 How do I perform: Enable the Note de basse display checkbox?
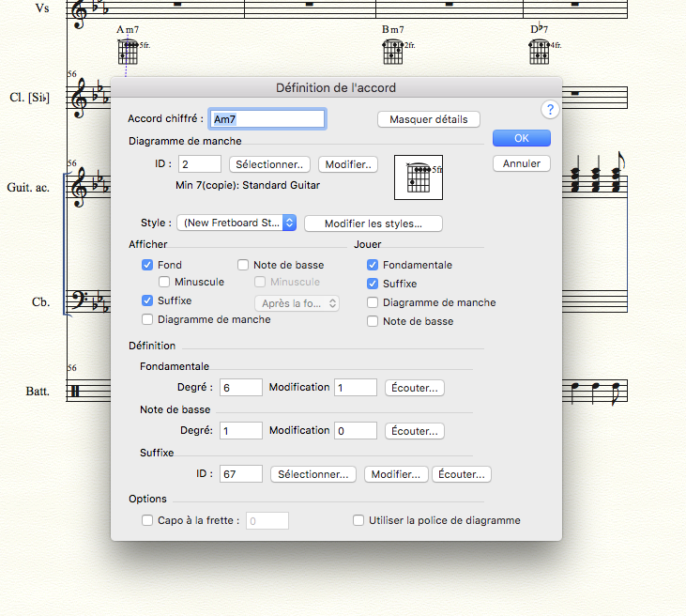click(x=243, y=265)
